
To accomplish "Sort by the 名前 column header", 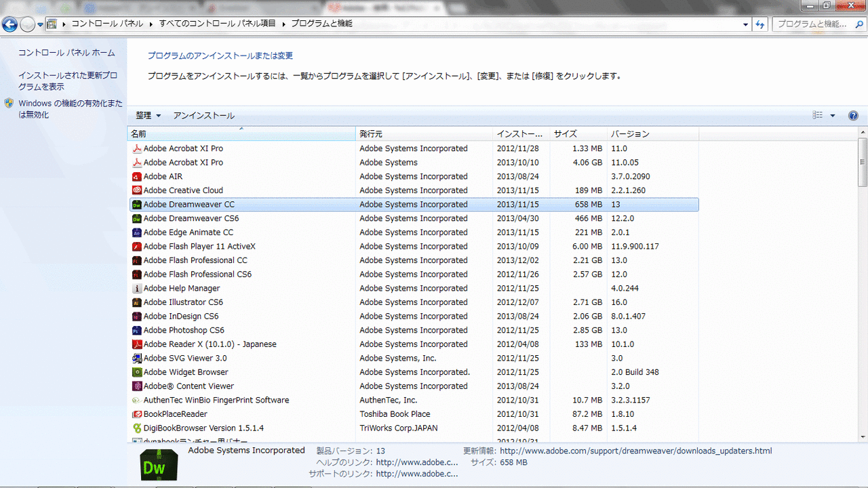I will click(x=241, y=134).
